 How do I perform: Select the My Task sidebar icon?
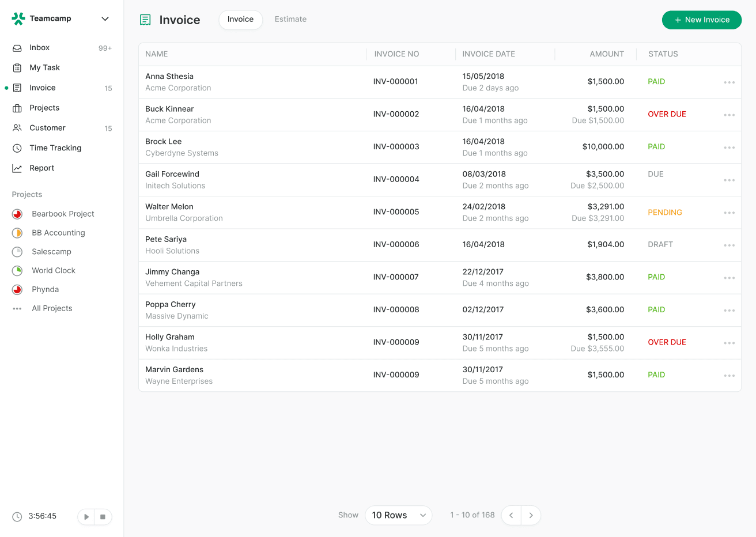(18, 67)
